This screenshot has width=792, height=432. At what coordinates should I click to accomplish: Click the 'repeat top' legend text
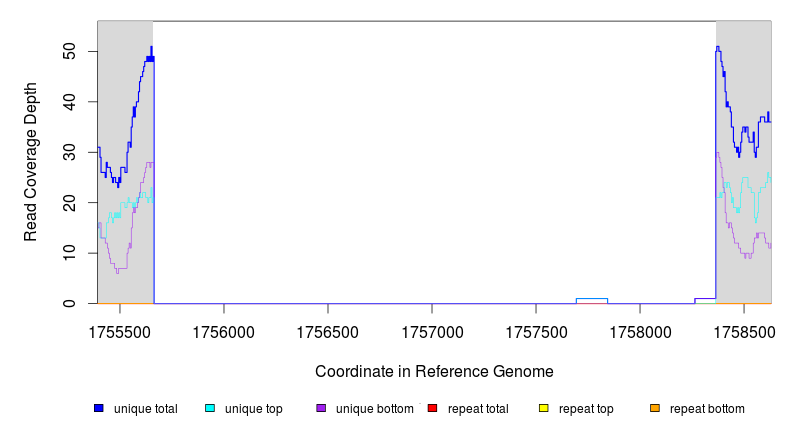coord(586,409)
